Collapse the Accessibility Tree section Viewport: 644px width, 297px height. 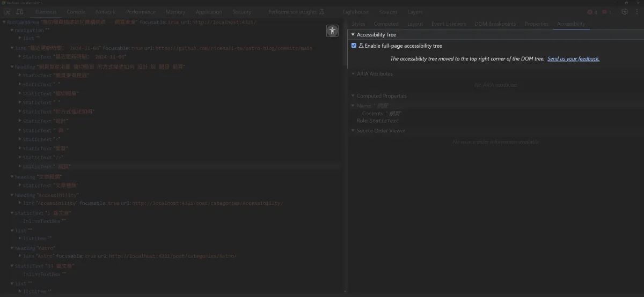click(353, 35)
